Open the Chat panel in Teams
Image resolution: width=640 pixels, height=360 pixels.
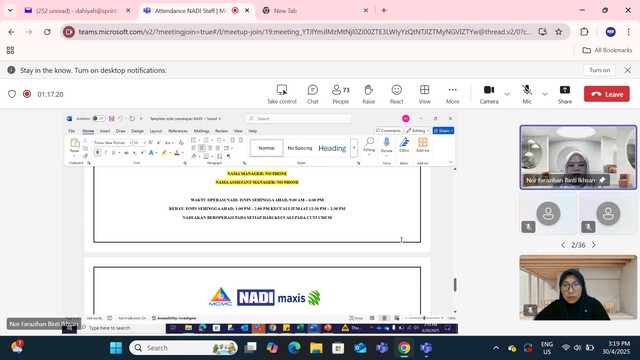coord(313,94)
